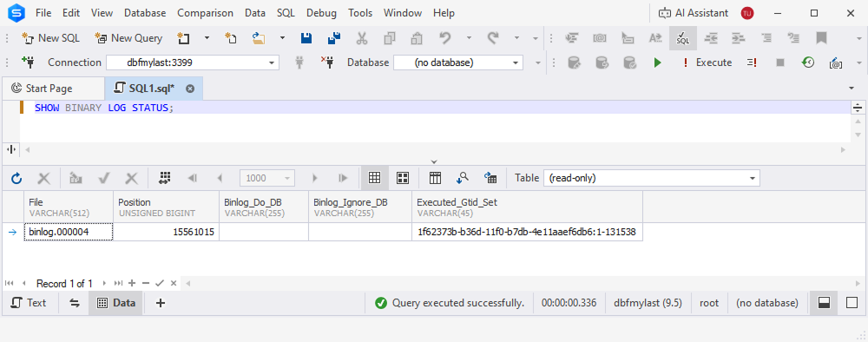Click the export data icon in grid toolbar
This screenshot has height=342, width=868.
pos(490,178)
